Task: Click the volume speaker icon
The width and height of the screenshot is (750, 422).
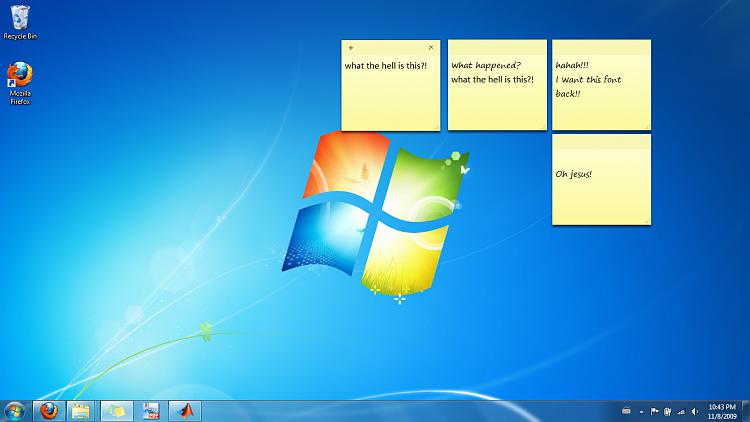Action: pos(695,411)
